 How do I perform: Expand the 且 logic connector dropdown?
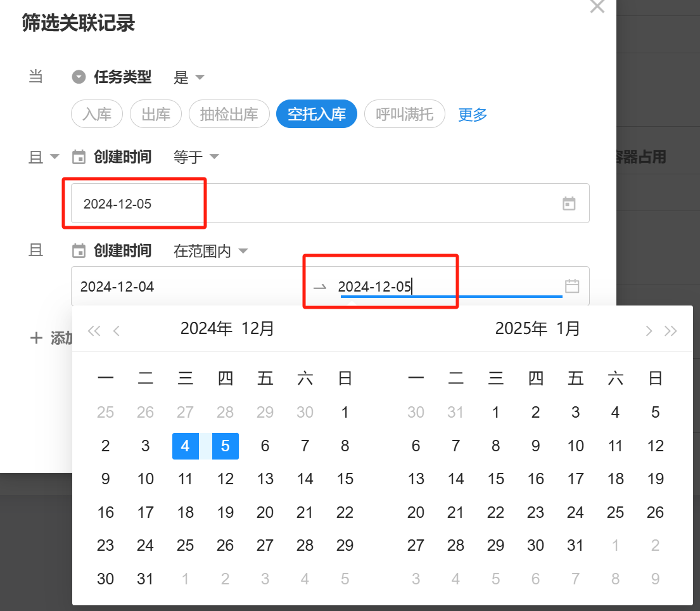coord(44,157)
